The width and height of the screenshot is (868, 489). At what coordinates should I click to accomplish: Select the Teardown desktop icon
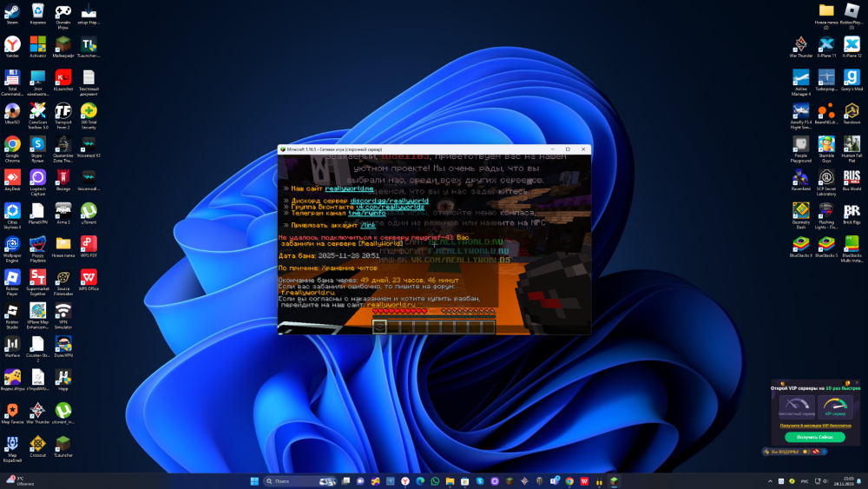(852, 113)
